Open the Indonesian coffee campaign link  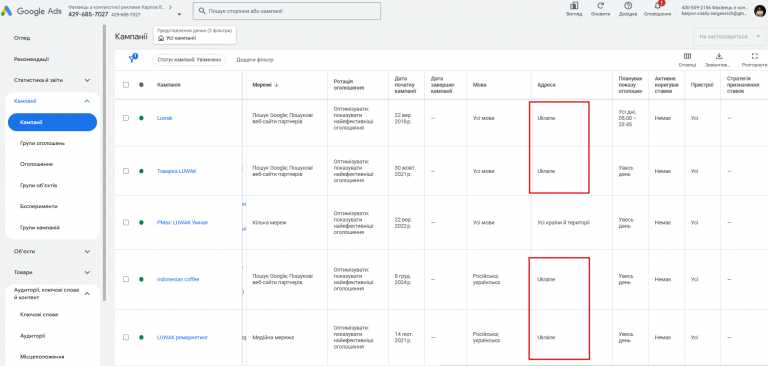(x=178, y=279)
